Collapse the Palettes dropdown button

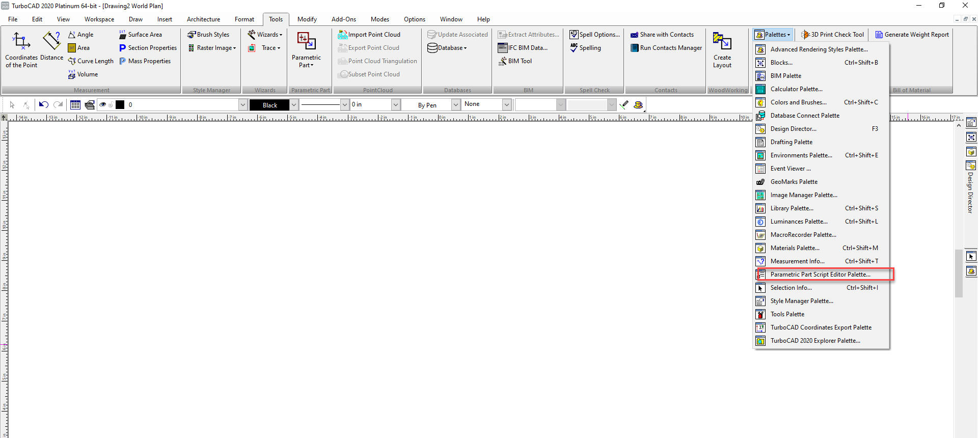[x=773, y=35]
